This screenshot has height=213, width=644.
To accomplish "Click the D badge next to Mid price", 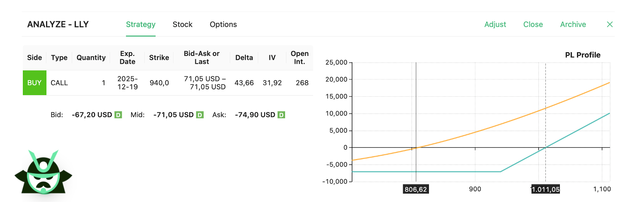I will point(200,115).
